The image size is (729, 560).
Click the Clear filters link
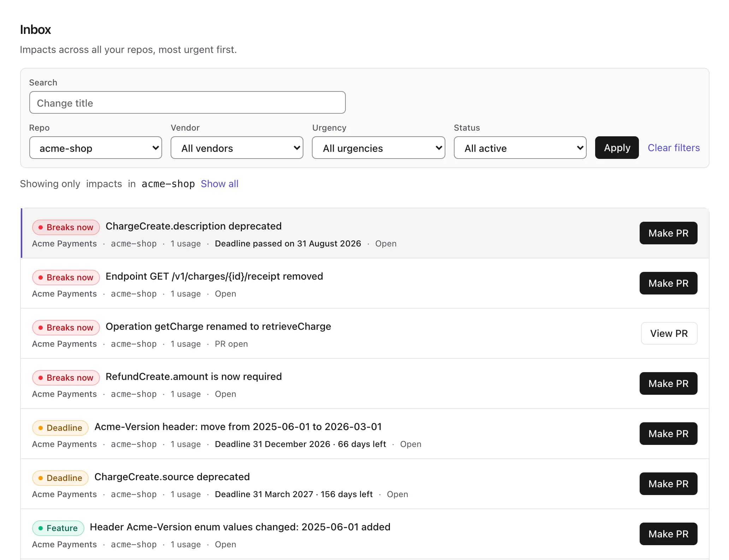tap(674, 148)
